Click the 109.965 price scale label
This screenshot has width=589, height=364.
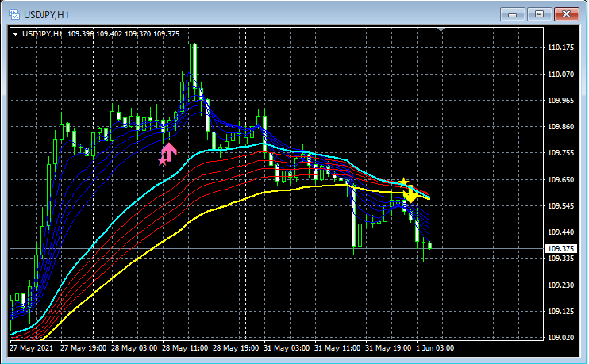[560, 101]
